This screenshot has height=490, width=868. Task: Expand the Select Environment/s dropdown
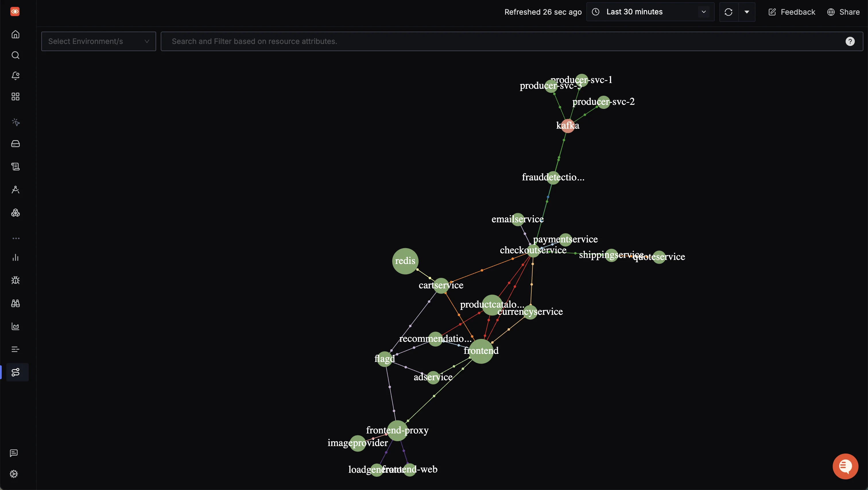(x=98, y=41)
